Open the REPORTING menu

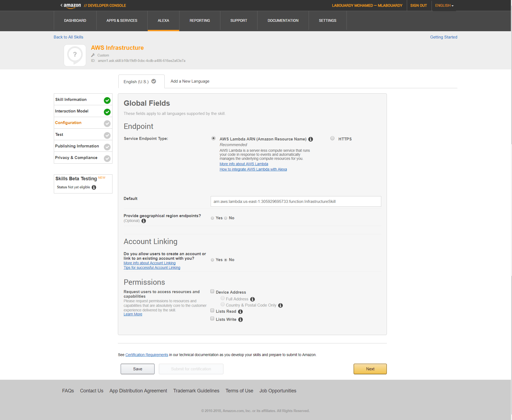[200, 21]
